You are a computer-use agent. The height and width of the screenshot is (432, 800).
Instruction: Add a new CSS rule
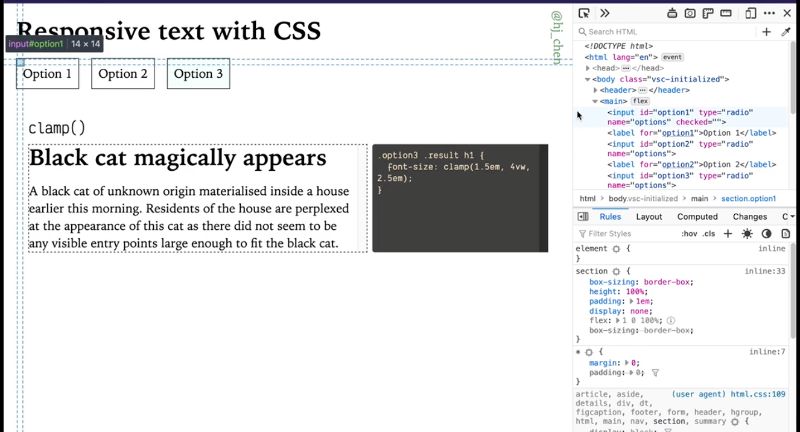point(729,233)
